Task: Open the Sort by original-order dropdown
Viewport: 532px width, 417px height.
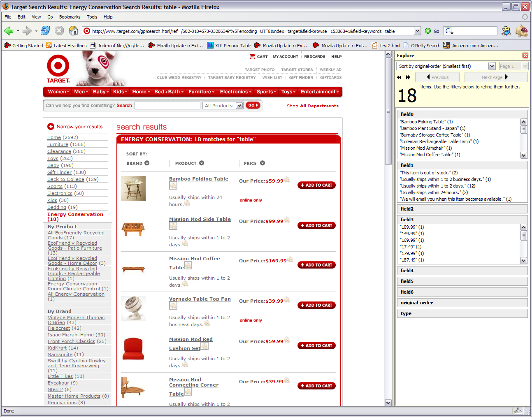Action: (492, 66)
